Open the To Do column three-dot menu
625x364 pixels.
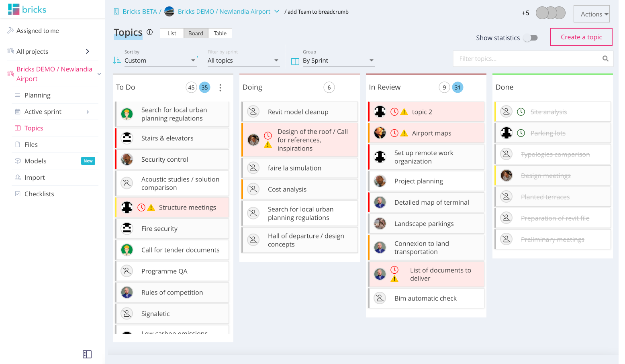pos(220,87)
